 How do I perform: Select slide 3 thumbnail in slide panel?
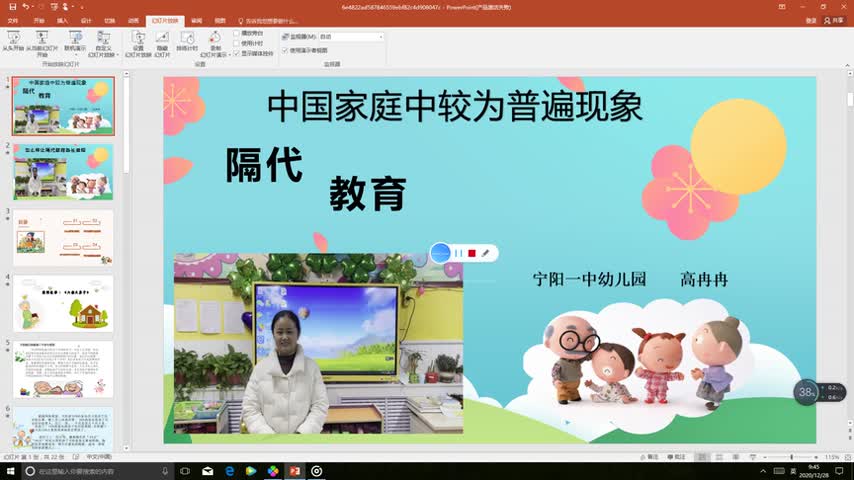point(63,238)
